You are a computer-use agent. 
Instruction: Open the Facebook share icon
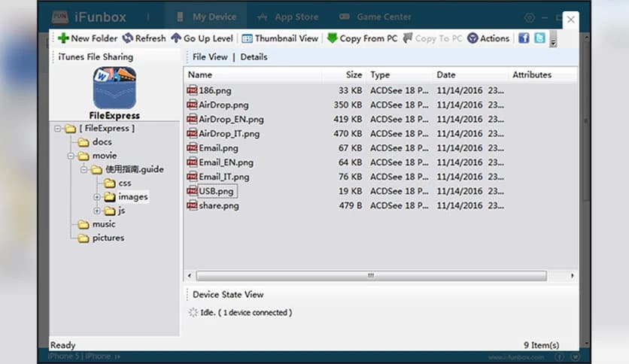(x=524, y=38)
